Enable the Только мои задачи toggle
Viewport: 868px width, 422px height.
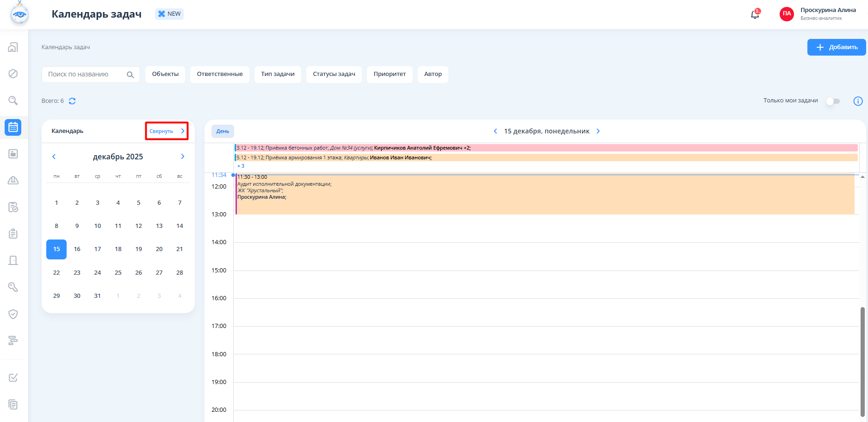click(833, 101)
